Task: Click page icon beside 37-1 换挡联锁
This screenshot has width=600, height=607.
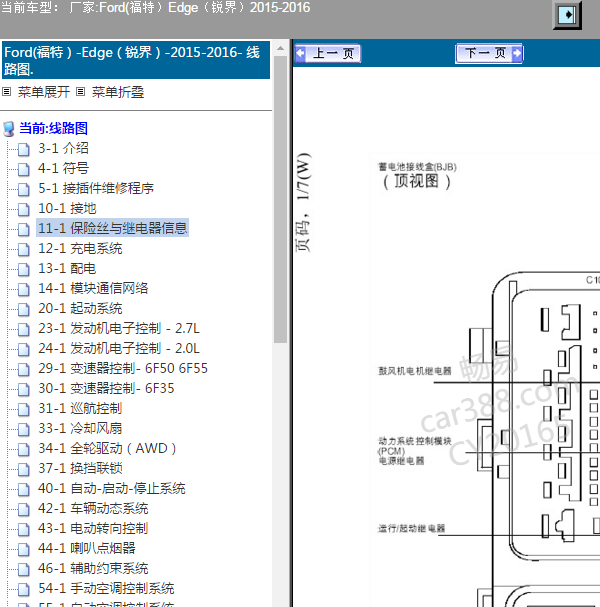Action: point(24,469)
